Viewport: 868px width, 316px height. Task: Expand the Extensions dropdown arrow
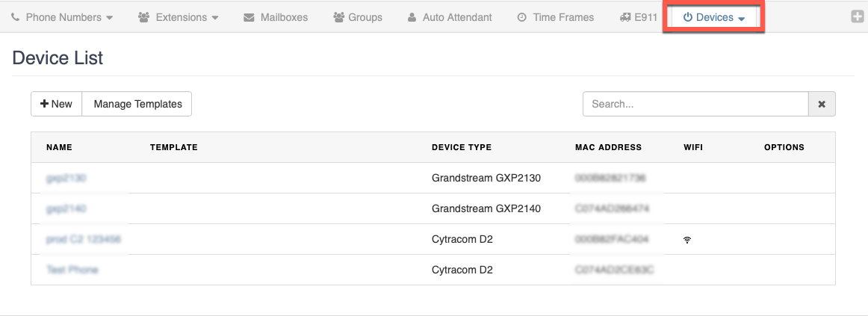coord(215,18)
